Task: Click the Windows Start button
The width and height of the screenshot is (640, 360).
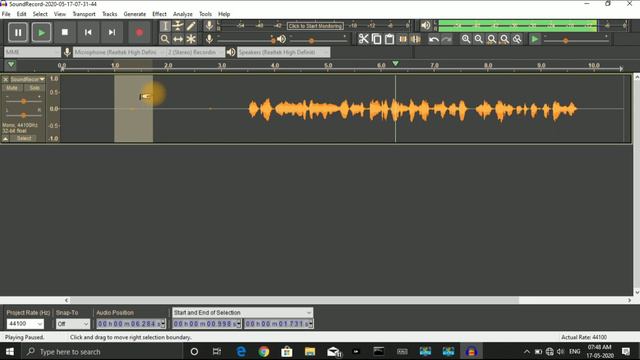Action: tap(10, 351)
